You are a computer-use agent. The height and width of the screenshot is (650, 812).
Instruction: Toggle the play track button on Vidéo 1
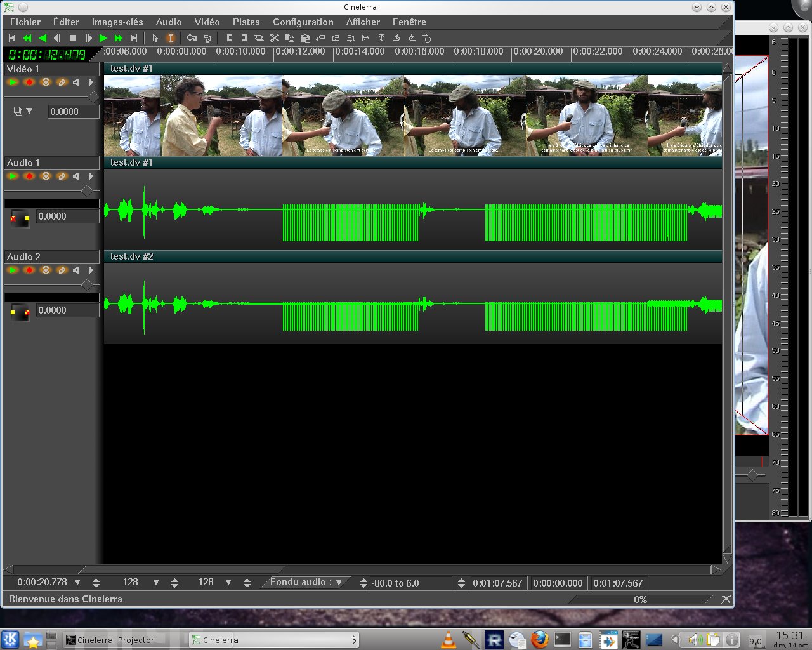tap(13, 83)
